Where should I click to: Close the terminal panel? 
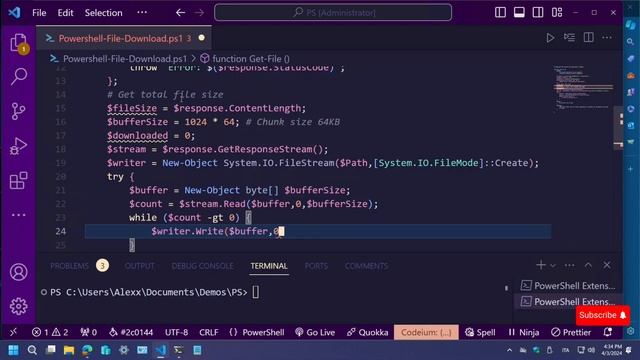[x=607, y=265]
